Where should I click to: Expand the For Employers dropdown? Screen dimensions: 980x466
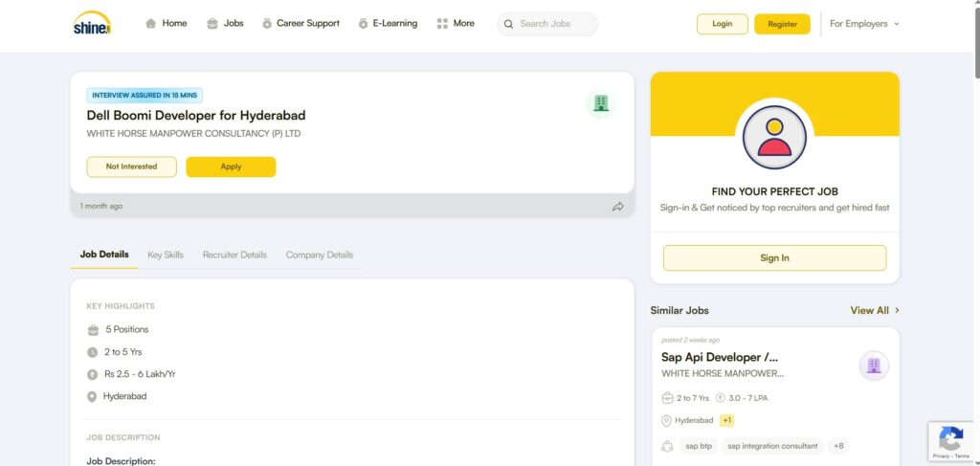pos(864,24)
